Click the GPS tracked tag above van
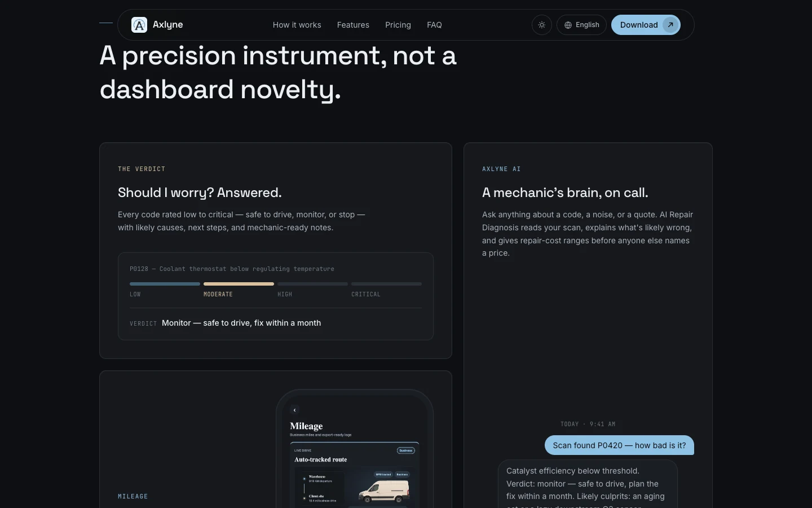Screen dimensions: 812x508 (383, 474)
